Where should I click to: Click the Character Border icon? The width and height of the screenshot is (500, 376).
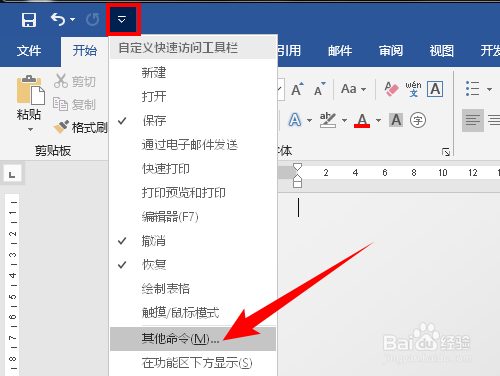pos(435,89)
